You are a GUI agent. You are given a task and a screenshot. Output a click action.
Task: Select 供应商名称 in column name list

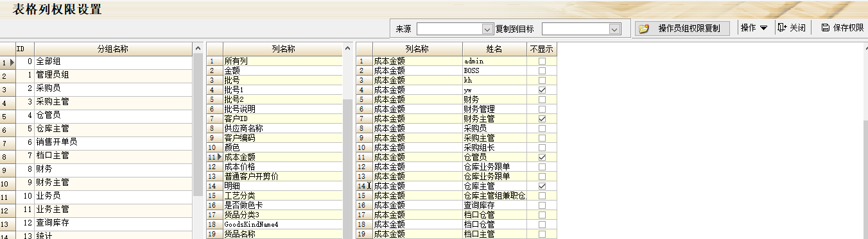coord(283,128)
